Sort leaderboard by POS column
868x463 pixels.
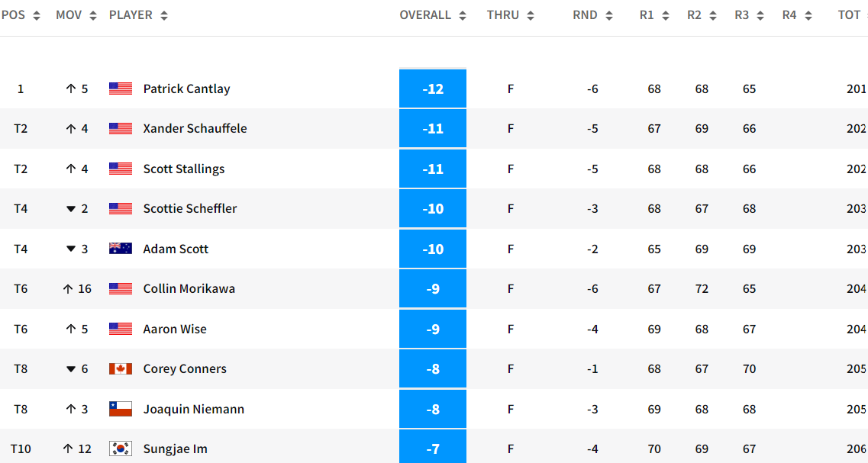[x=20, y=15]
